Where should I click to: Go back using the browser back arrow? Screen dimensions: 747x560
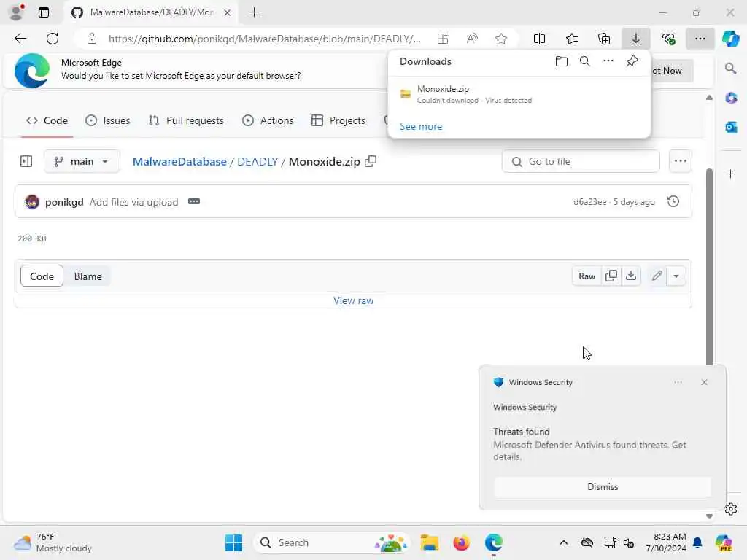pyautogui.click(x=20, y=39)
